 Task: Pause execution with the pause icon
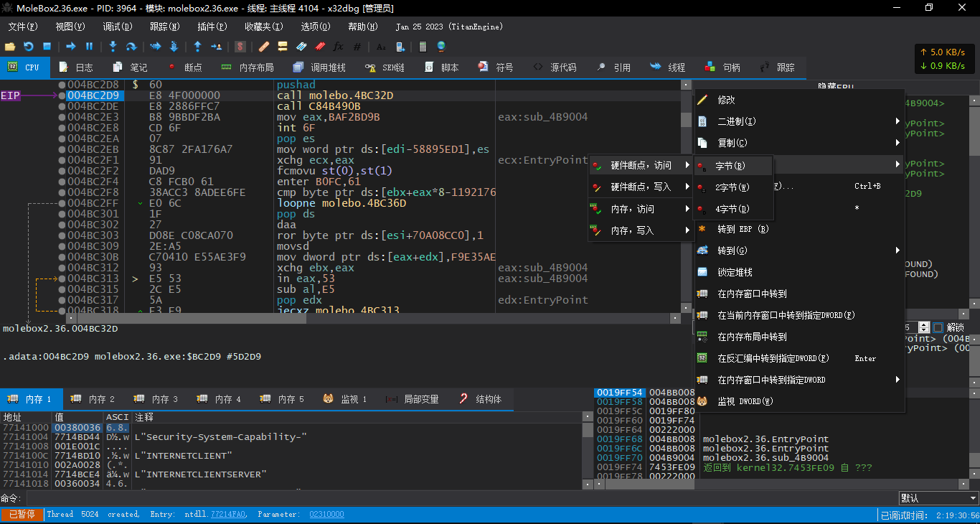pyautogui.click(x=90, y=47)
